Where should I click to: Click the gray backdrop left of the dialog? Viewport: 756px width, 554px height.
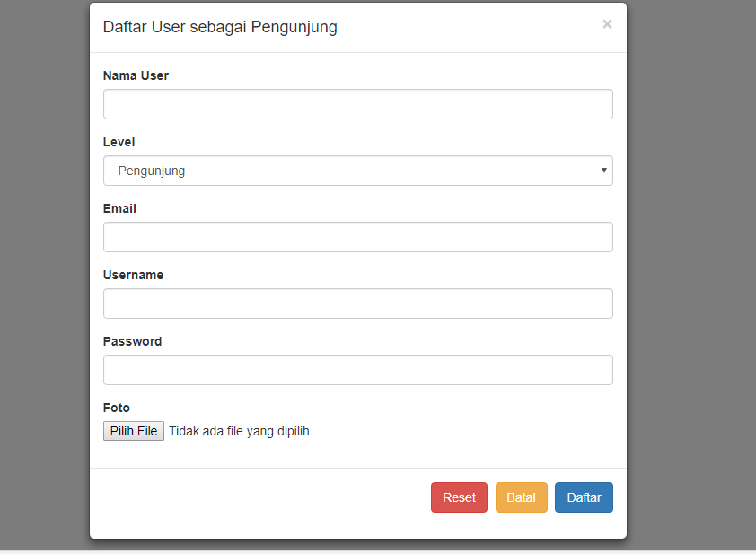point(45,269)
